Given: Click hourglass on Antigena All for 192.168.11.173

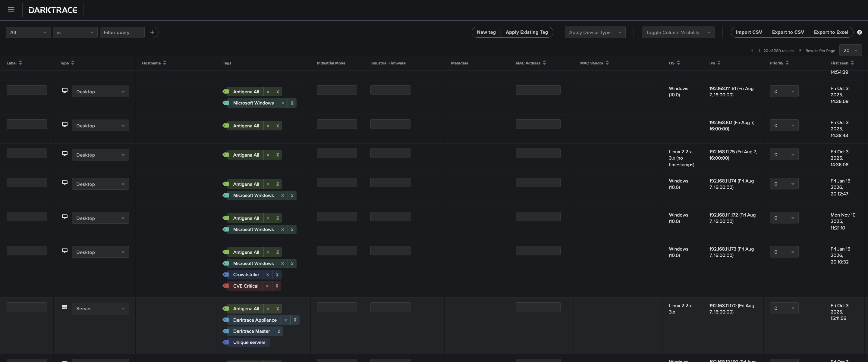Looking at the screenshot, I should (x=278, y=252).
